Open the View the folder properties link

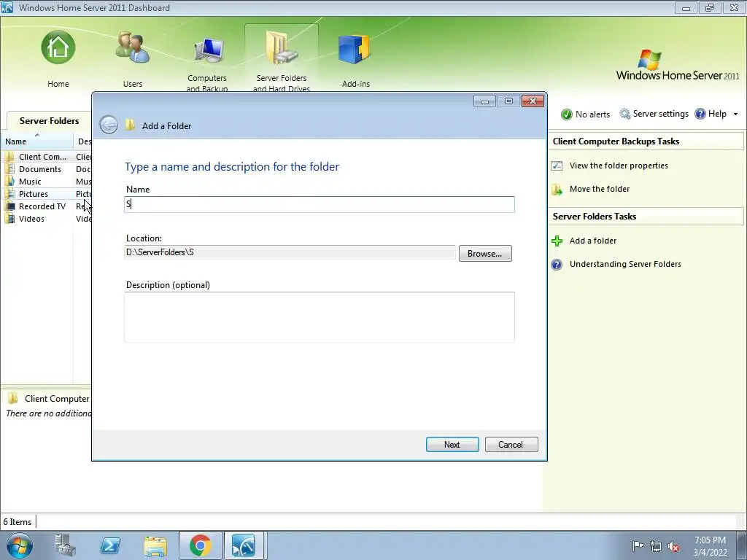point(619,166)
